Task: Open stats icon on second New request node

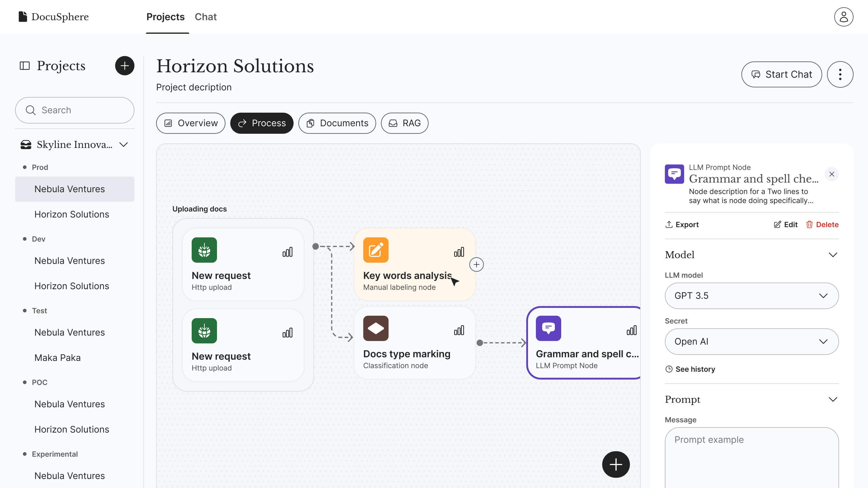Action: pos(288,333)
